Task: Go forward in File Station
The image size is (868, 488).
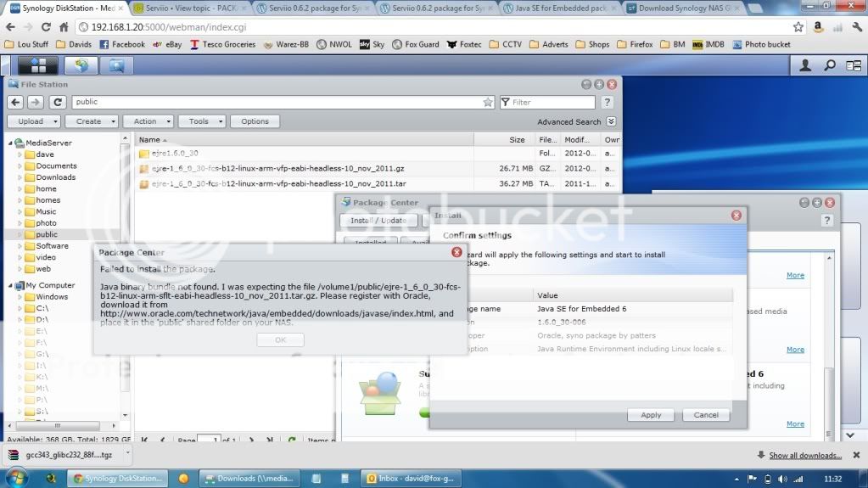Action: pyautogui.click(x=36, y=102)
